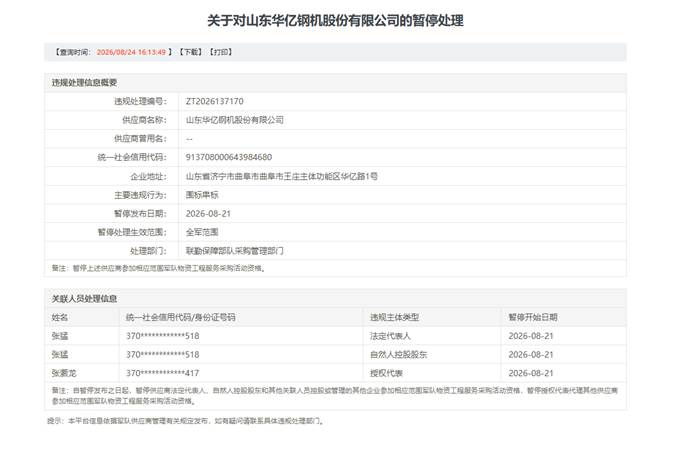This screenshot has height=460, width=692.
Task: Select credit code 913708000643984680
Action: [x=229, y=157]
